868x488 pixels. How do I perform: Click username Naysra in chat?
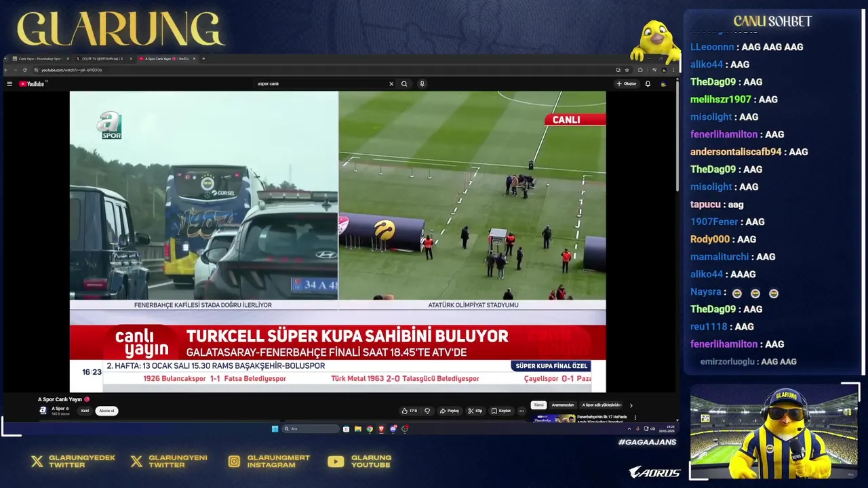tap(706, 291)
